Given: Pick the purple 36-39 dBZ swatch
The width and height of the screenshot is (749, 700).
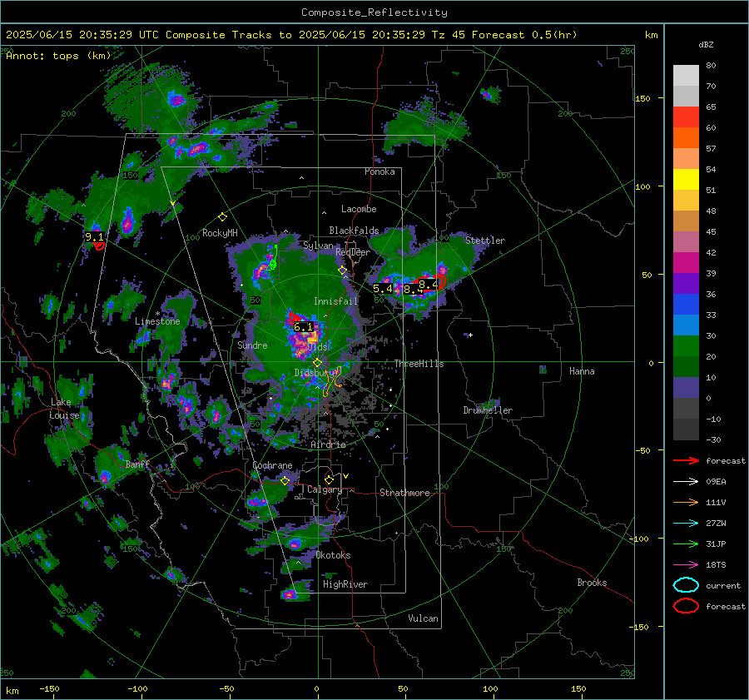Looking at the screenshot, I should (x=686, y=284).
